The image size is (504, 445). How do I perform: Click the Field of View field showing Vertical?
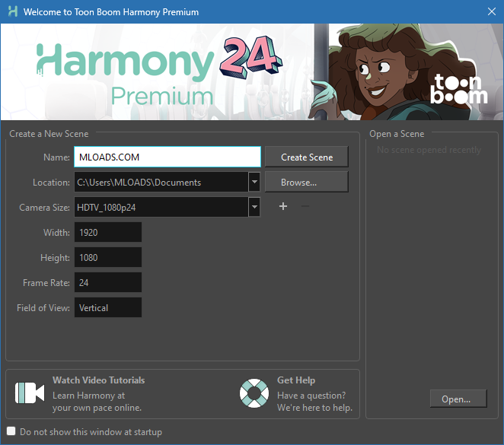click(108, 307)
